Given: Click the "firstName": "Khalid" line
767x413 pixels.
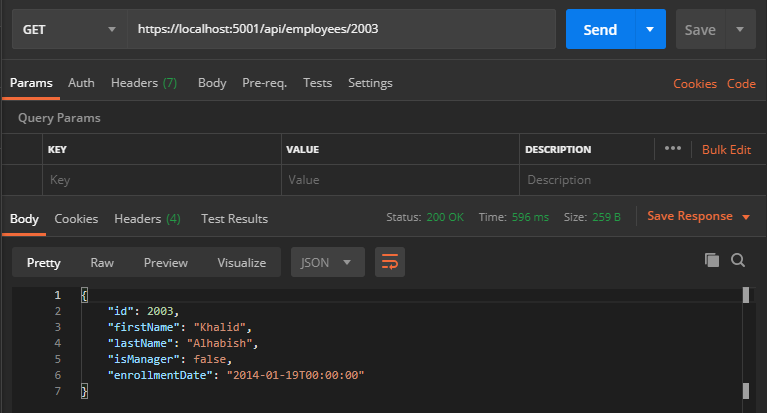Looking at the screenshot, I should click(180, 327).
